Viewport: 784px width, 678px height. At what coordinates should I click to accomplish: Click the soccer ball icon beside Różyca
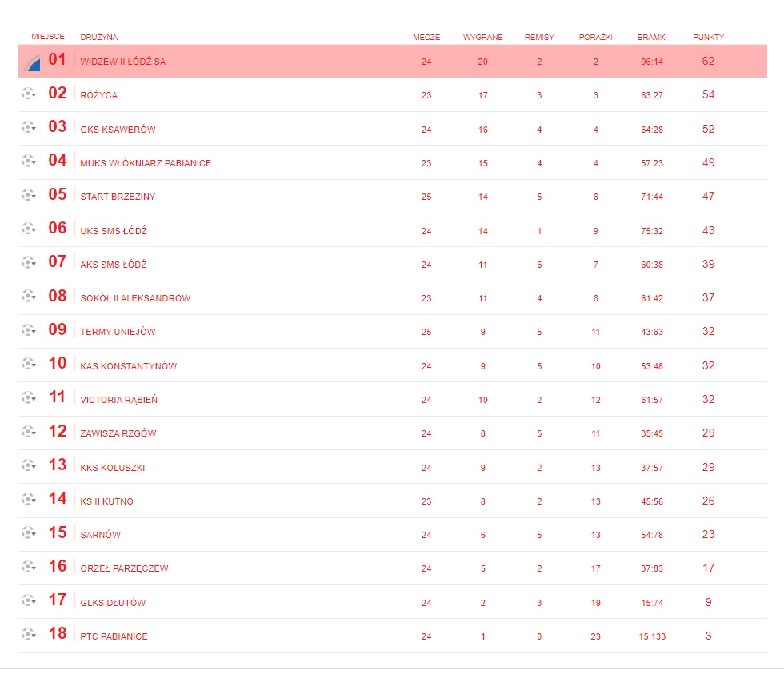point(27,94)
